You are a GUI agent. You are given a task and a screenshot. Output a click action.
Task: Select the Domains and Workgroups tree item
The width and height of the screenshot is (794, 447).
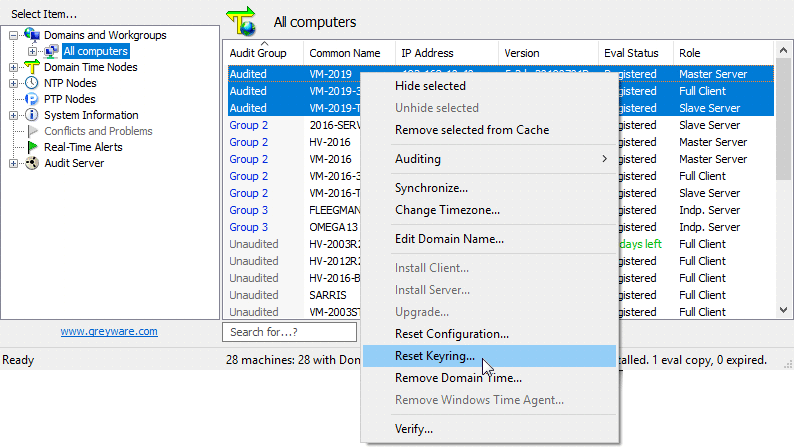tap(105, 35)
